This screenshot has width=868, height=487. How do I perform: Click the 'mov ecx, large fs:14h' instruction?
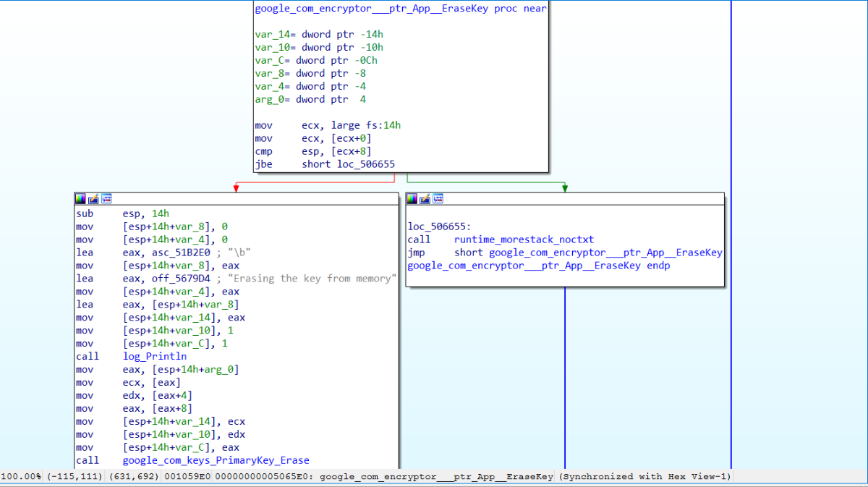[x=328, y=126]
